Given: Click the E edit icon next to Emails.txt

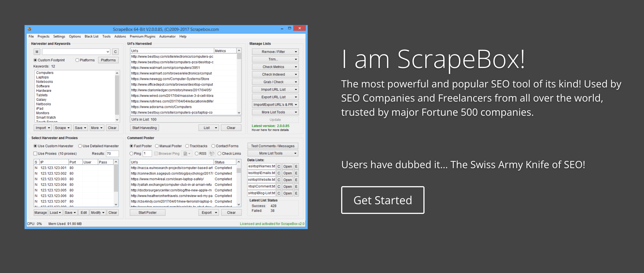Looking at the screenshot, I should pyautogui.click(x=296, y=173).
